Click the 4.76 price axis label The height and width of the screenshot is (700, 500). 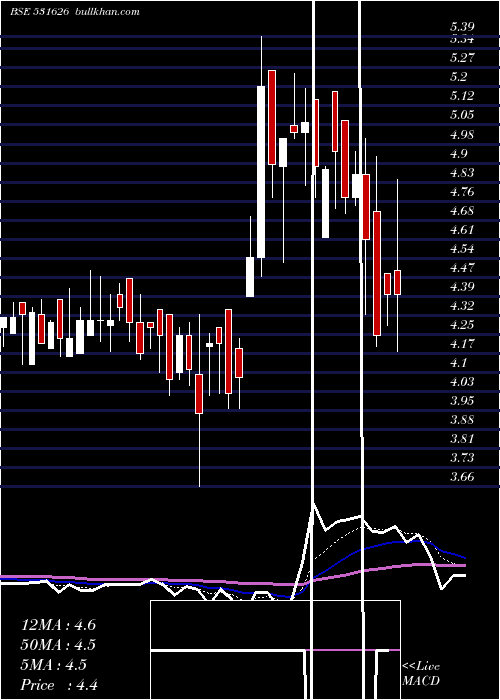pyautogui.click(x=462, y=192)
